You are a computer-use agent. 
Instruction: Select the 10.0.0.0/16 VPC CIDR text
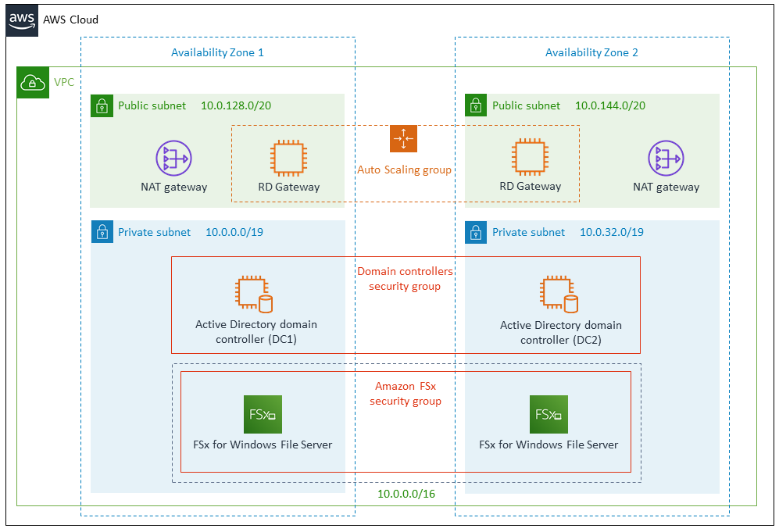pyautogui.click(x=406, y=495)
